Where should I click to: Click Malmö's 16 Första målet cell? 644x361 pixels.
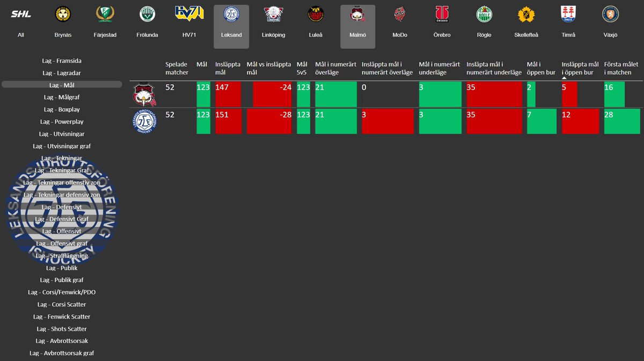click(614, 94)
